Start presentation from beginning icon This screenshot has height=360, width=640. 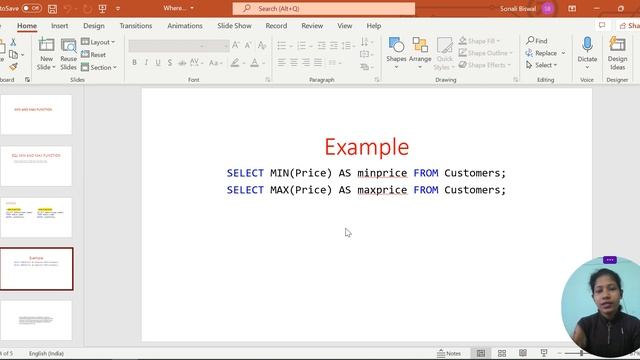(x=102, y=9)
